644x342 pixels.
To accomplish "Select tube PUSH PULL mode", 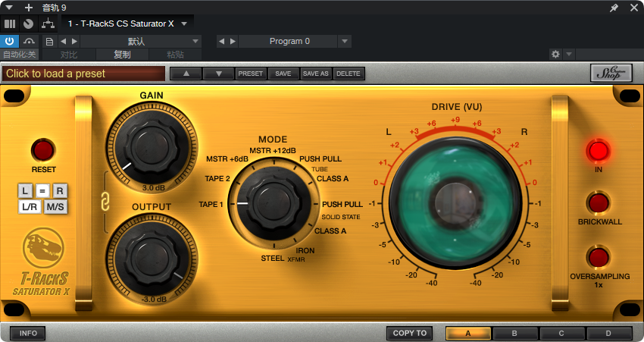I will [x=320, y=159].
